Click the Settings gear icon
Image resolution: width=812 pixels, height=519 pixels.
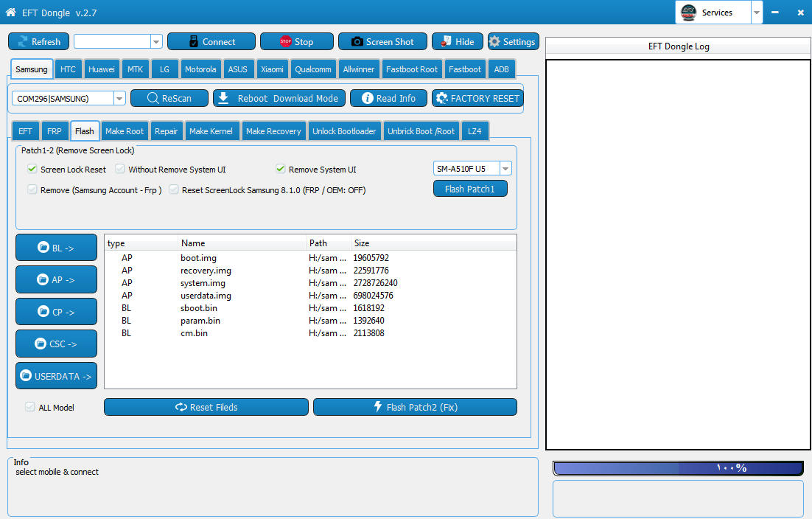coord(494,41)
